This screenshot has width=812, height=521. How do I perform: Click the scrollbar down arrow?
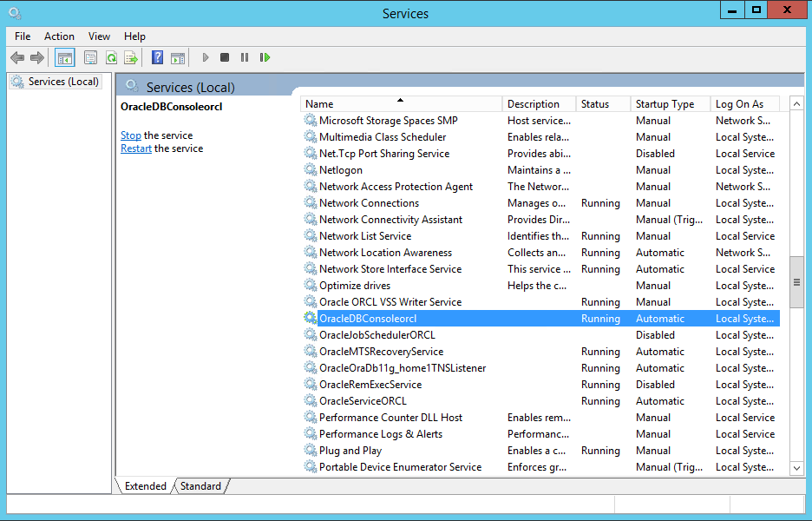(x=796, y=468)
